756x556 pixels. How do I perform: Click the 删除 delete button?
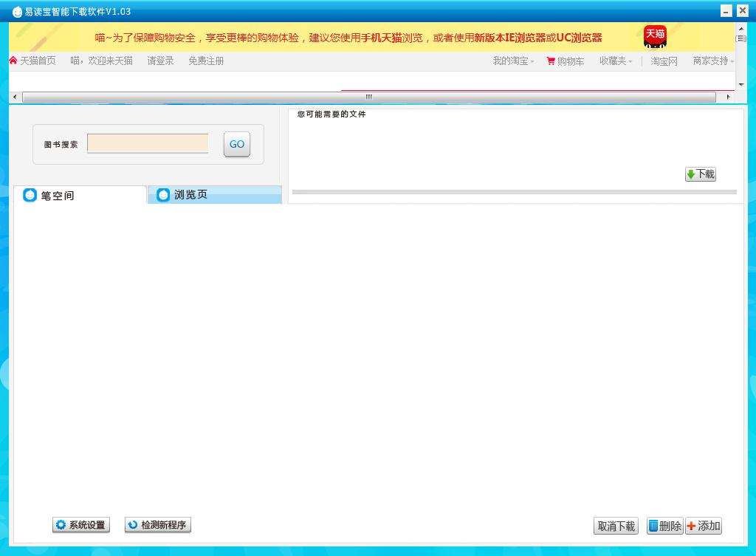pos(665,526)
